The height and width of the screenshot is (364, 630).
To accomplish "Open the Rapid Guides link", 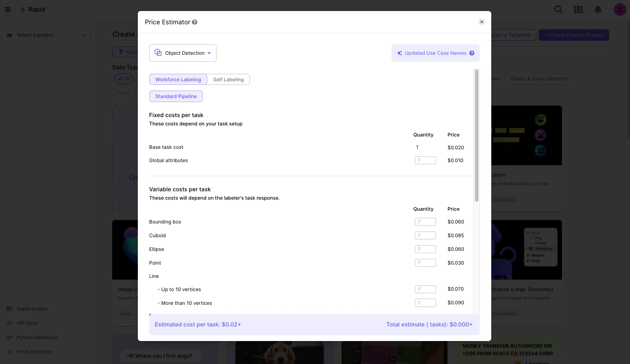I will 32,309.
